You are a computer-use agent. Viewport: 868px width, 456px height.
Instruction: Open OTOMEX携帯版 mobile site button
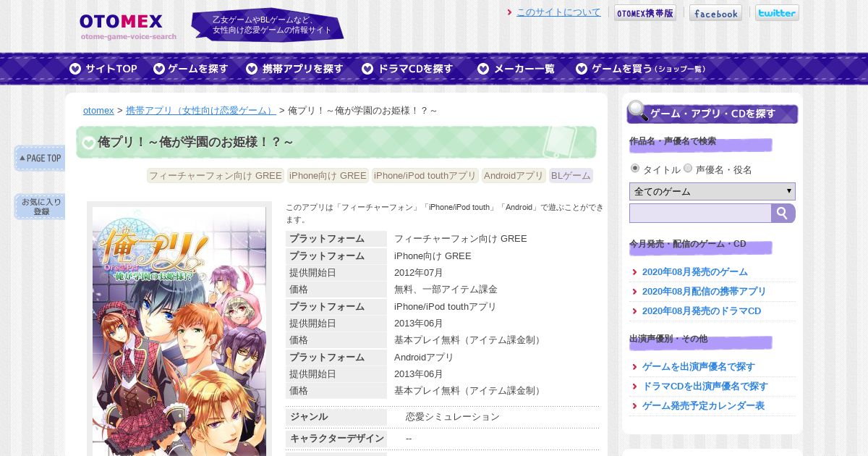point(645,13)
